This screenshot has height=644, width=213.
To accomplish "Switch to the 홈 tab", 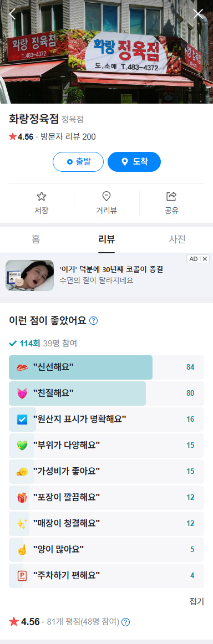I will point(35,239).
